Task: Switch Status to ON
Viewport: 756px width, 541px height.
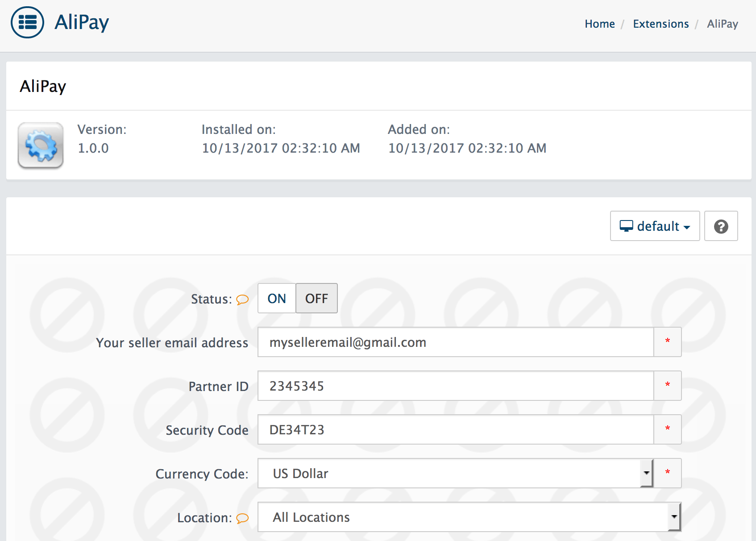Action: (x=277, y=298)
